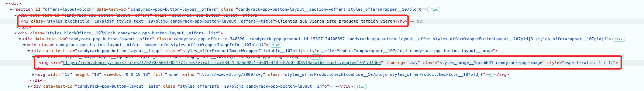
Task: Select class "styles_image__1qcnb691"
Action: pos(466,63)
